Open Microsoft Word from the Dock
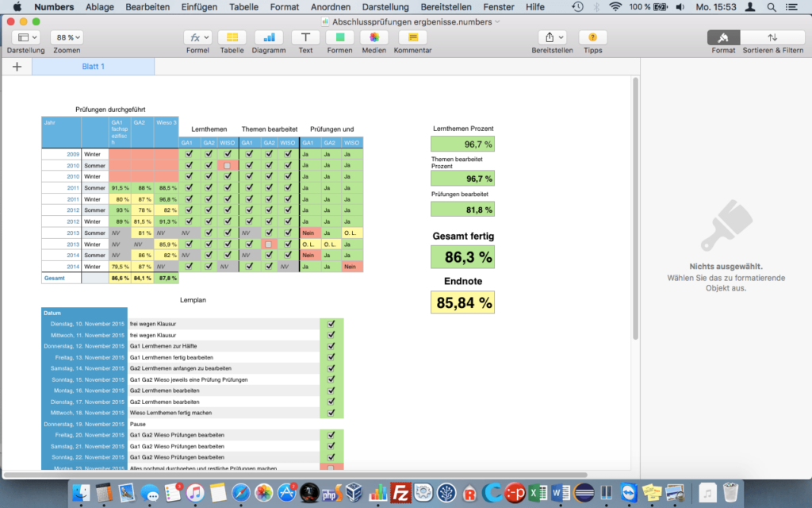The height and width of the screenshot is (508, 812). (561, 492)
